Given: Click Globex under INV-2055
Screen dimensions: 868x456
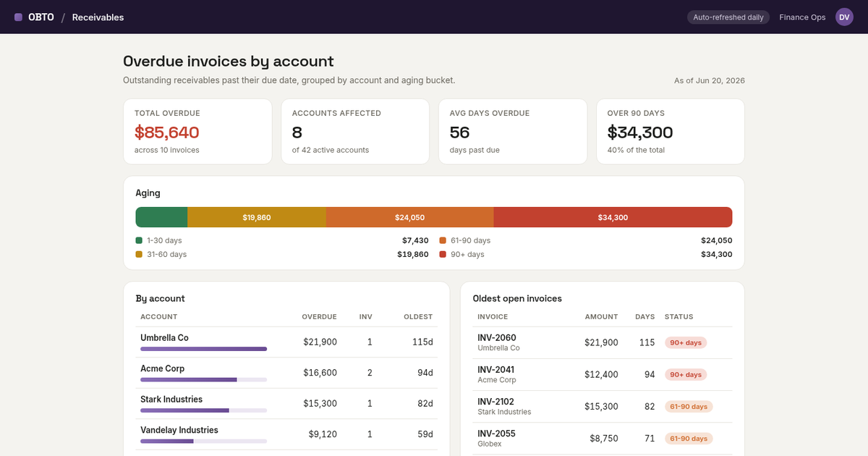Looking at the screenshot, I should pyautogui.click(x=489, y=444).
